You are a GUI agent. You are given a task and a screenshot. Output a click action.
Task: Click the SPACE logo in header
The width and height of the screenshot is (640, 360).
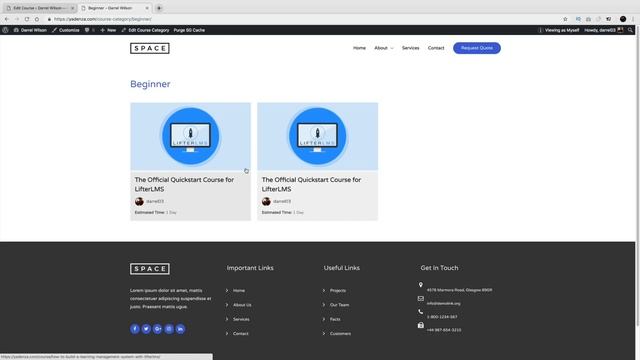coord(150,48)
